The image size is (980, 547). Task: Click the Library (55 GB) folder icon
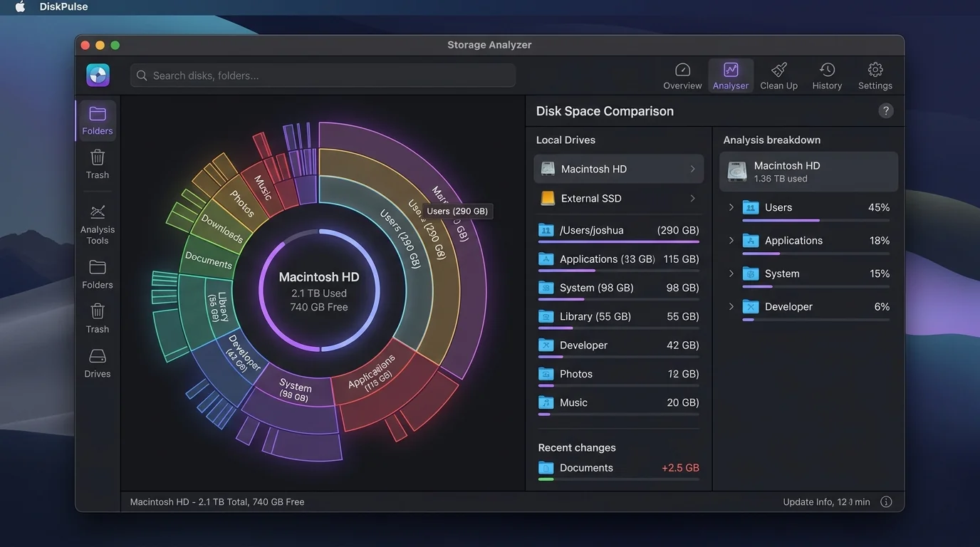[x=546, y=316]
